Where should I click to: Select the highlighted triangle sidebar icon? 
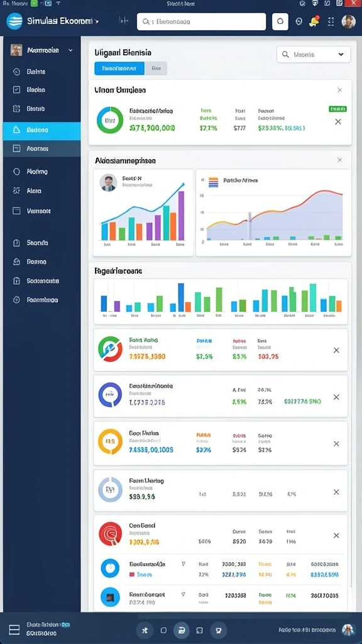click(16, 130)
